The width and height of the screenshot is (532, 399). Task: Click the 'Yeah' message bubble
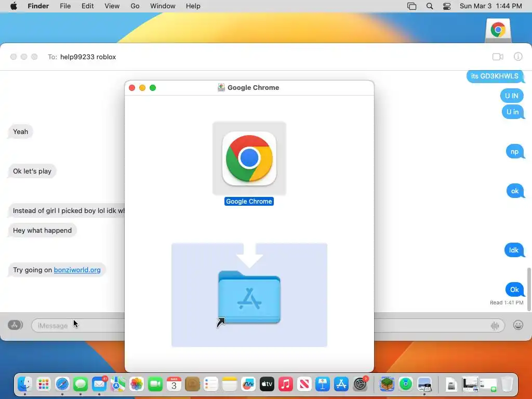pyautogui.click(x=20, y=131)
